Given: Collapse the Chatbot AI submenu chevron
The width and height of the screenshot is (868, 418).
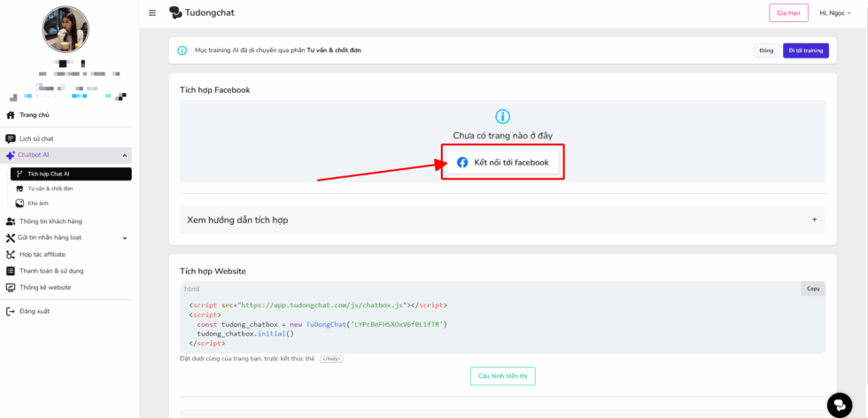Looking at the screenshot, I should 125,156.
